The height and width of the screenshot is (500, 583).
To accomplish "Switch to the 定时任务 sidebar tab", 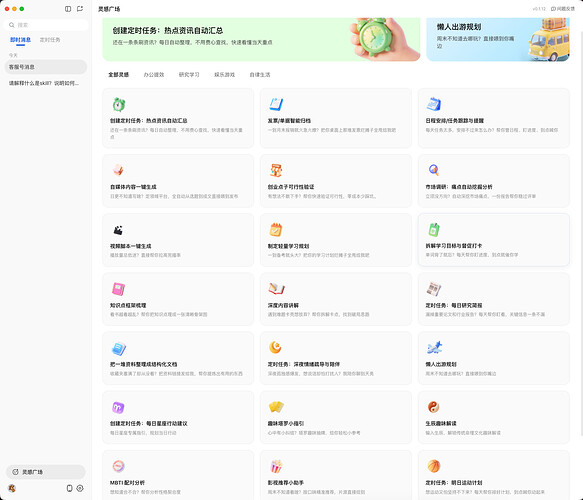I will pyautogui.click(x=50, y=39).
